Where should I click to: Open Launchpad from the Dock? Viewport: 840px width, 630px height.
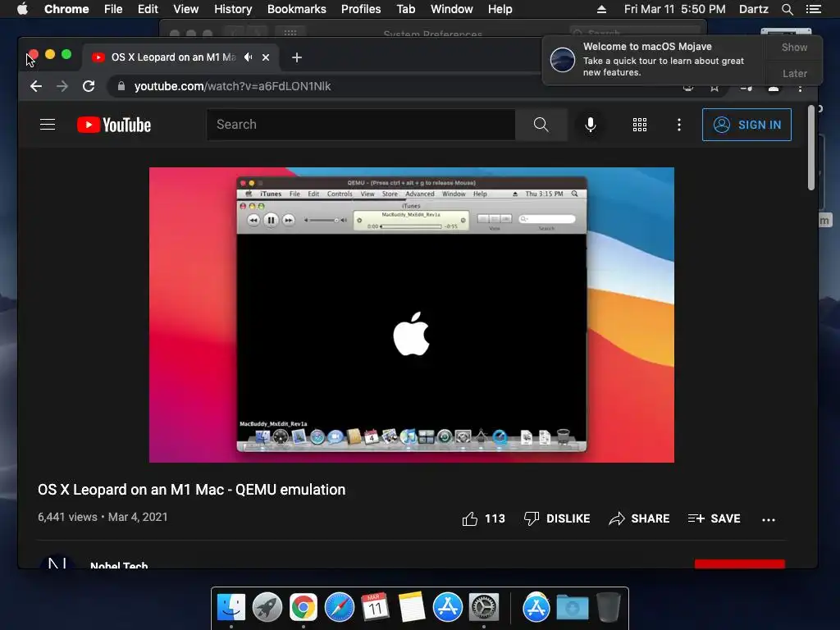pyautogui.click(x=267, y=608)
